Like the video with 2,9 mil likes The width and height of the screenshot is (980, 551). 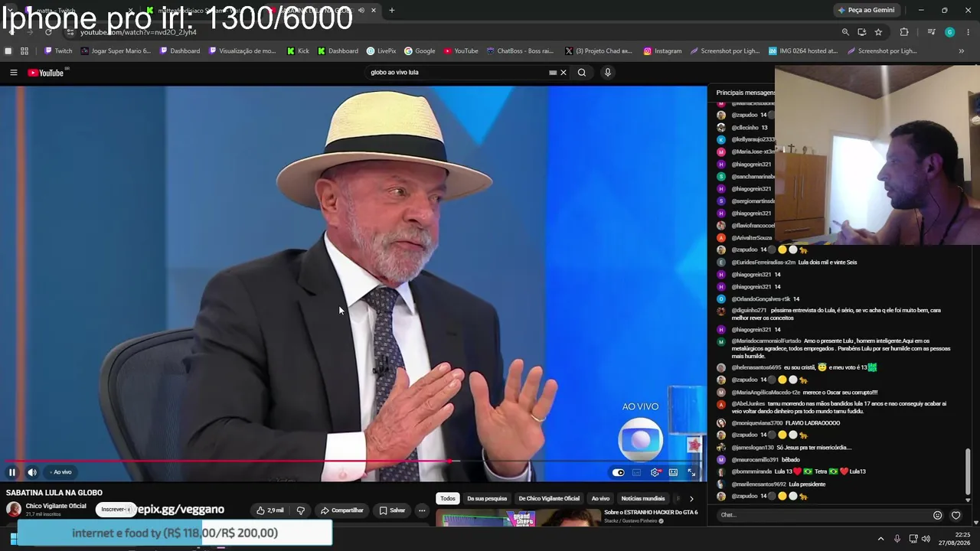270,510
